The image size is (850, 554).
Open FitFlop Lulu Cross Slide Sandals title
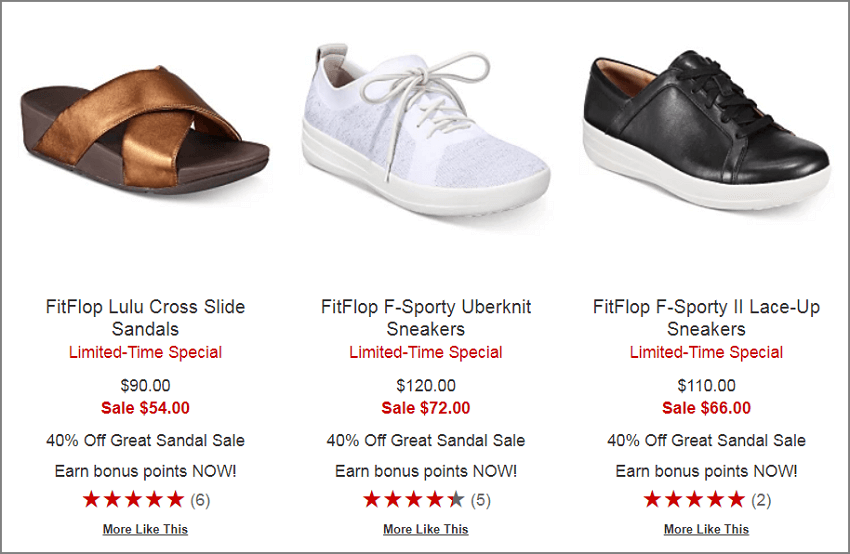click(x=145, y=318)
